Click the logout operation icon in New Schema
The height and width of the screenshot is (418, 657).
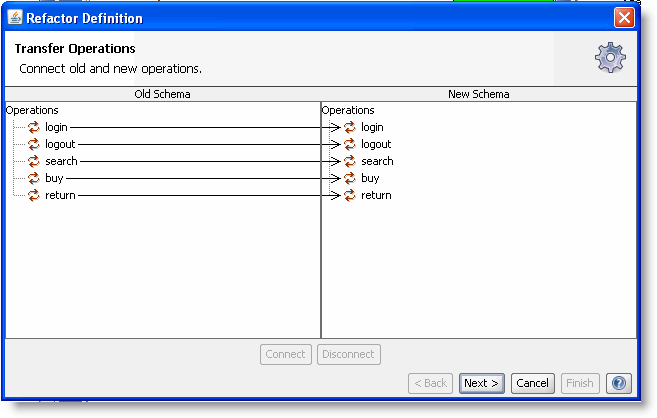(x=349, y=144)
